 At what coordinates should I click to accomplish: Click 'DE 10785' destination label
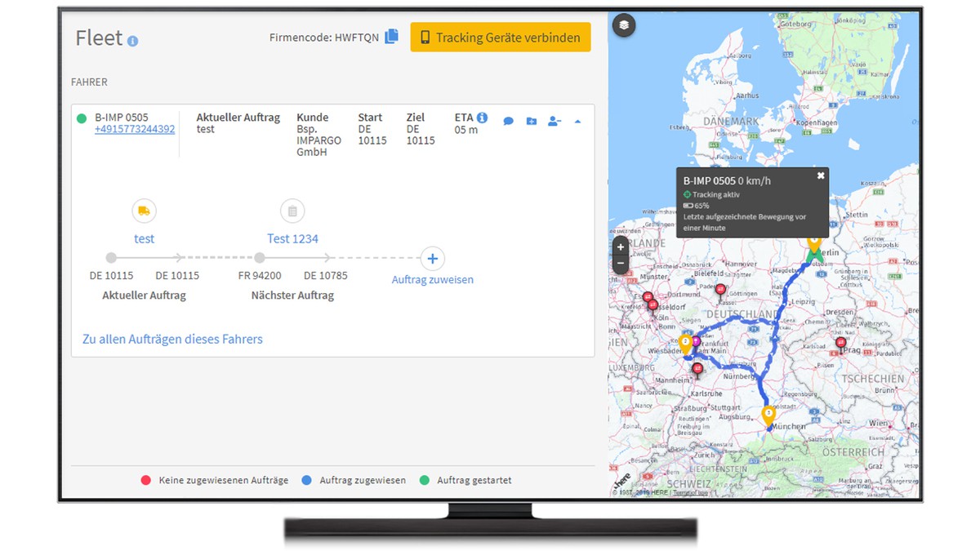click(x=326, y=276)
